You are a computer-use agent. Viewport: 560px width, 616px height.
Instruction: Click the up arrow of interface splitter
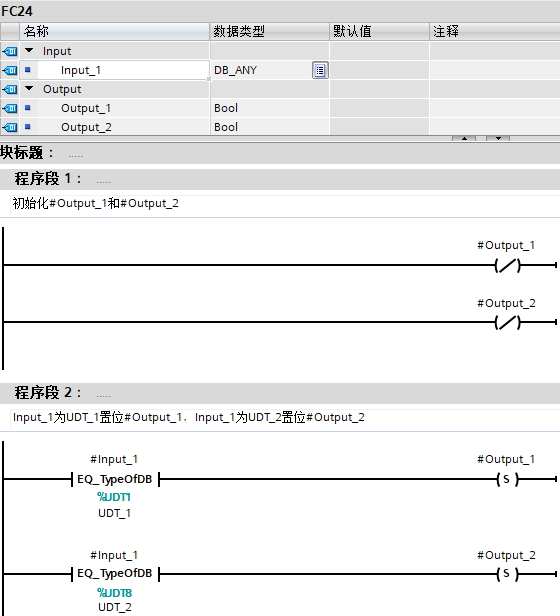(x=464, y=138)
